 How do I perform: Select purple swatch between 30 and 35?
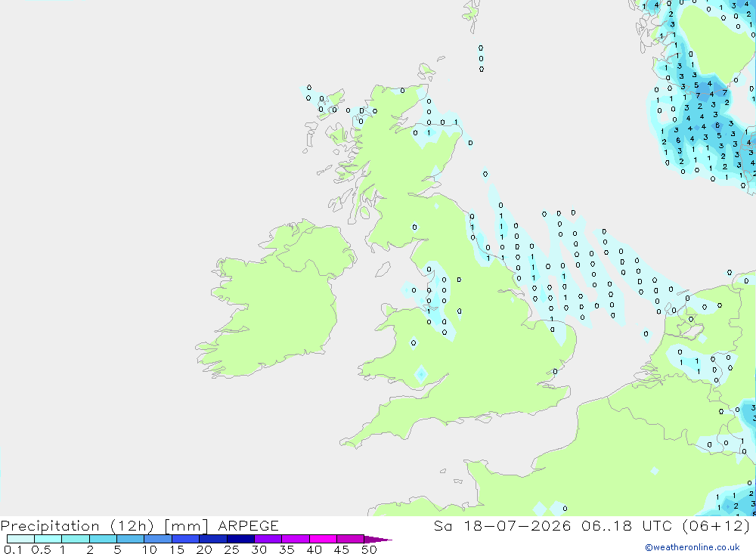click(268, 539)
